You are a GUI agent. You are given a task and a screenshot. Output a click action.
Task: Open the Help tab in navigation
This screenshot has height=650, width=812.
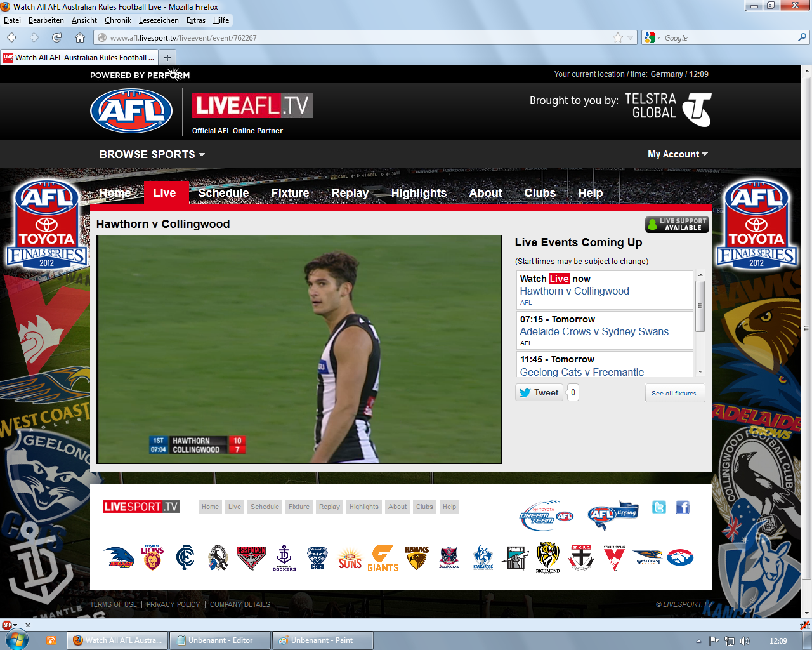(591, 193)
